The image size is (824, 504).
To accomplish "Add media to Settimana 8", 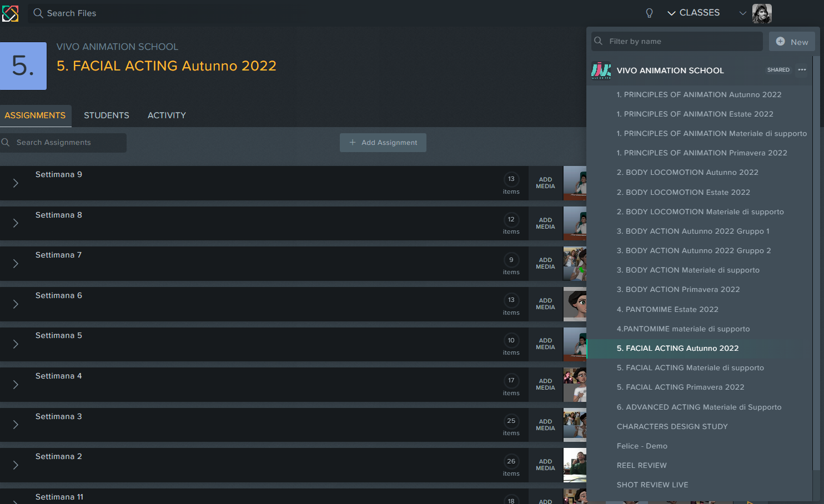I will click(545, 223).
